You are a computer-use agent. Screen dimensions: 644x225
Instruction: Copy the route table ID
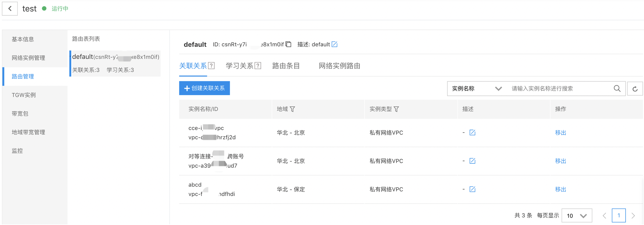289,44
